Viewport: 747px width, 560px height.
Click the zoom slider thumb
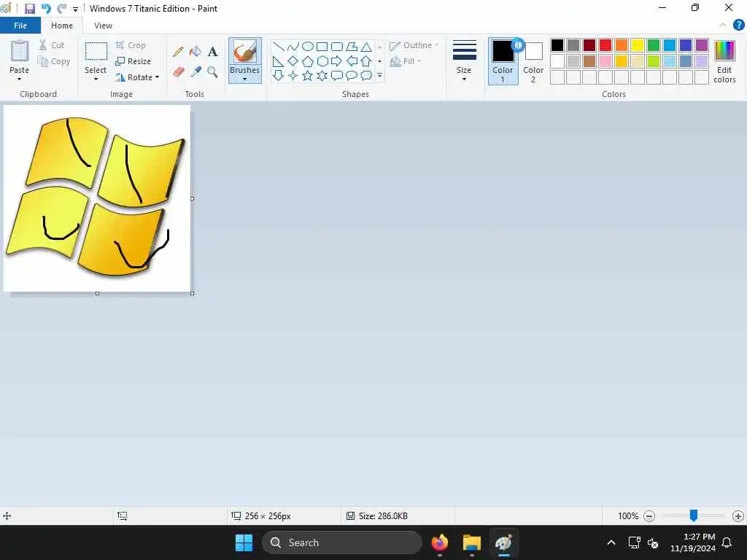point(694,516)
